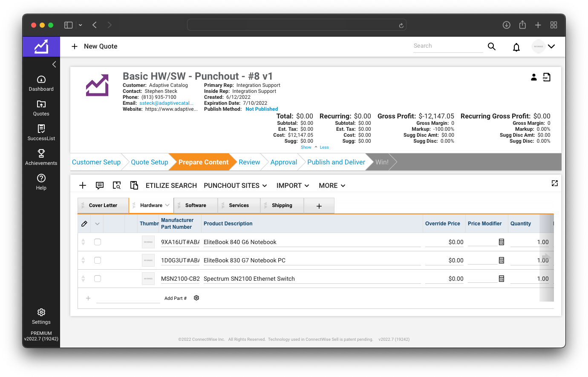Switch to the Shipping tab
The width and height of the screenshot is (588, 377).
pyautogui.click(x=282, y=205)
